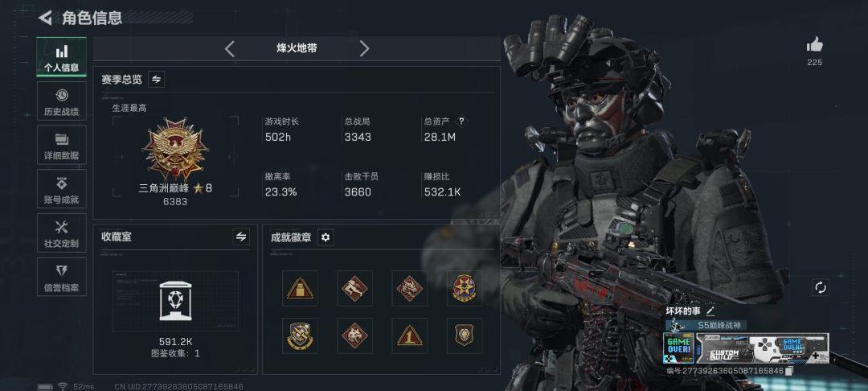Open help icon next to 总资产

461,121
